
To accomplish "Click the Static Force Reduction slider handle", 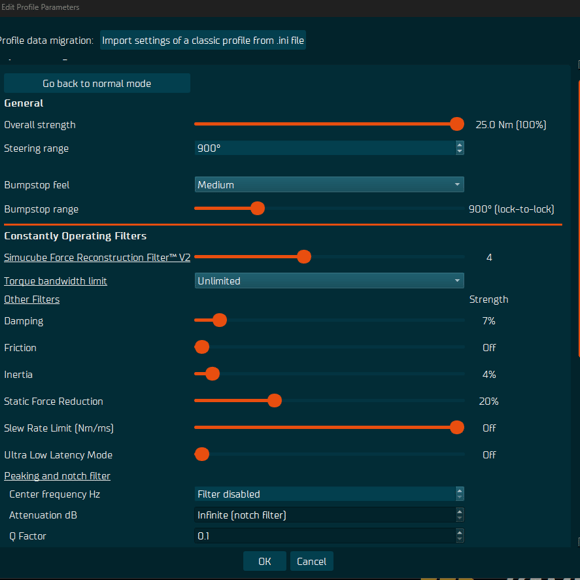I will 274,401.
